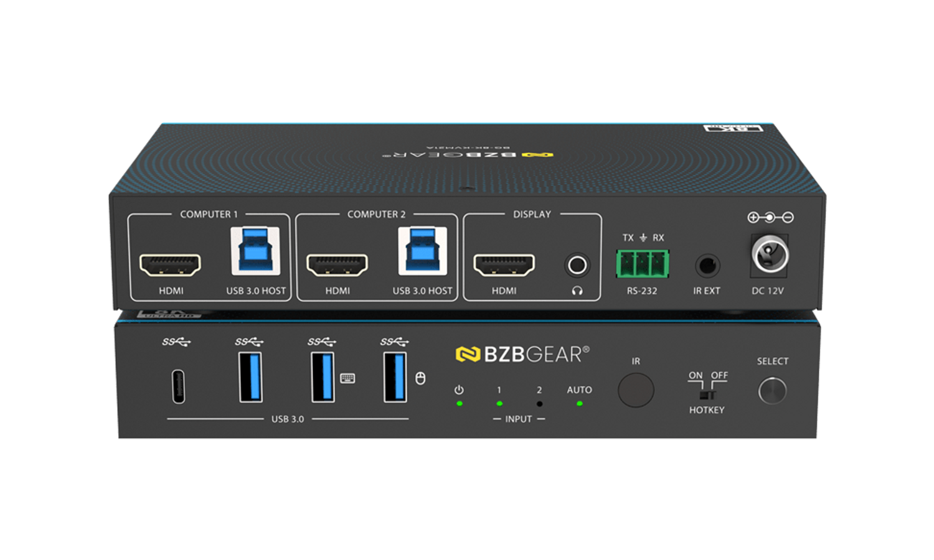Click the Computer 2 blue USB 3.0 host port
934x560 pixels.
(x=423, y=251)
